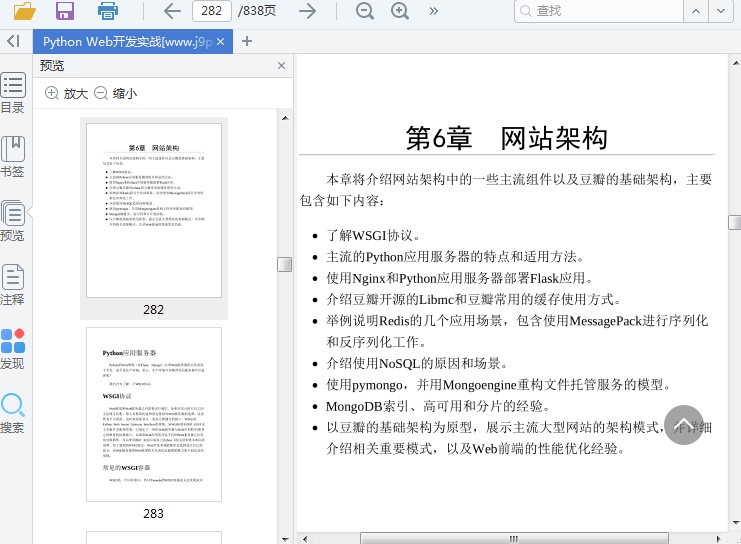Expand more toolbar options chevrons
Image resolution: width=741 pixels, height=544 pixels.
click(x=434, y=11)
